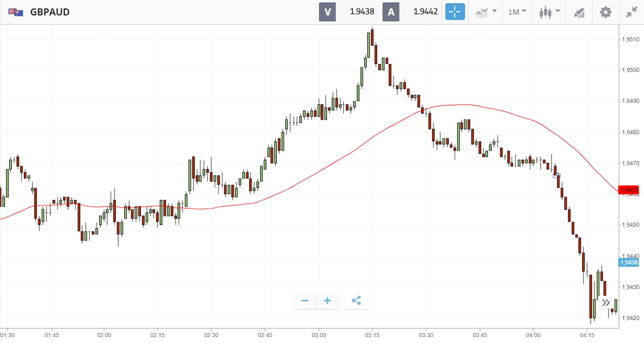Click the blue 1.9438 current price label
Image resolution: width=644 pixels, height=343 pixels.
(629, 262)
